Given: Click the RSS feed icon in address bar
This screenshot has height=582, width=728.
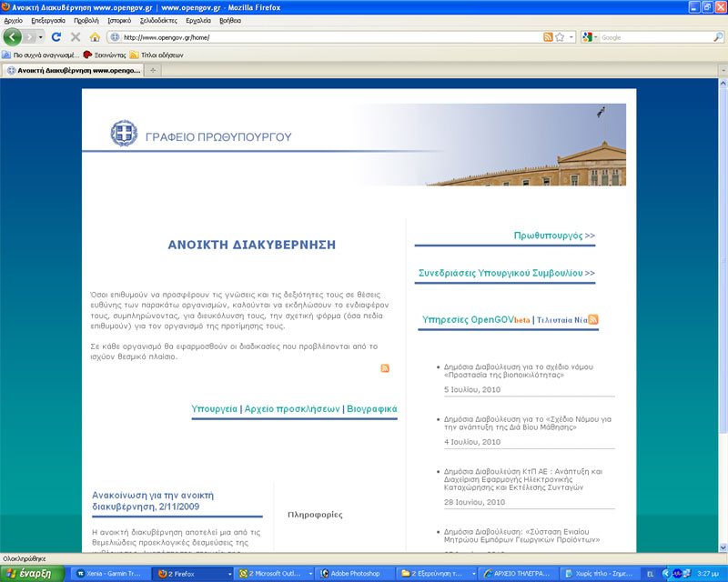Looking at the screenshot, I should coord(548,37).
